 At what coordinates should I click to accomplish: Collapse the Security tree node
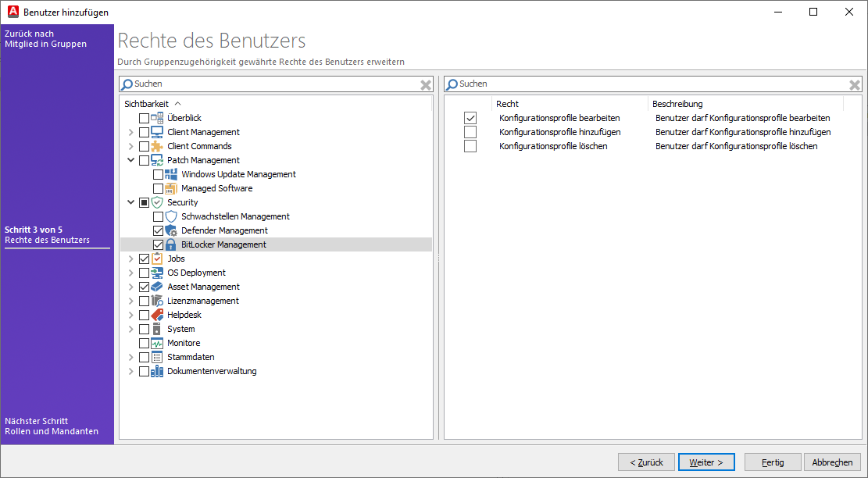(x=131, y=202)
